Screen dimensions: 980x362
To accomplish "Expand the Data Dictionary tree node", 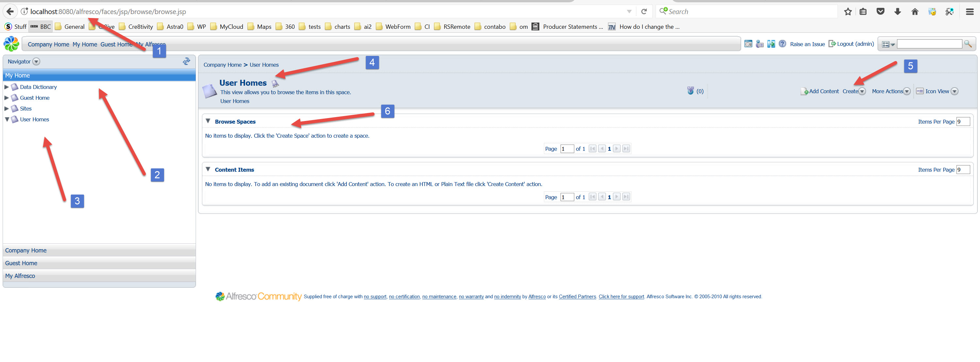I will 7,87.
